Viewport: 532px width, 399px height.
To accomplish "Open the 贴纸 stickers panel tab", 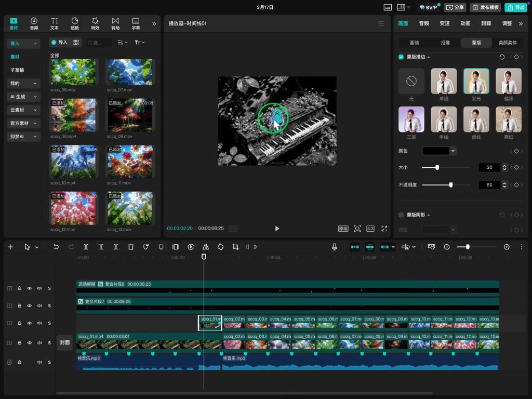I will (75, 23).
